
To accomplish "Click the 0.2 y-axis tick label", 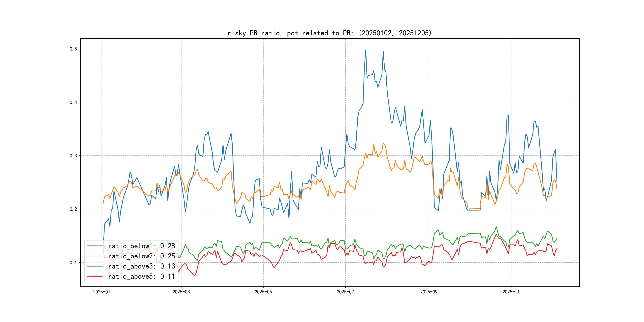I will [x=73, y=209].
